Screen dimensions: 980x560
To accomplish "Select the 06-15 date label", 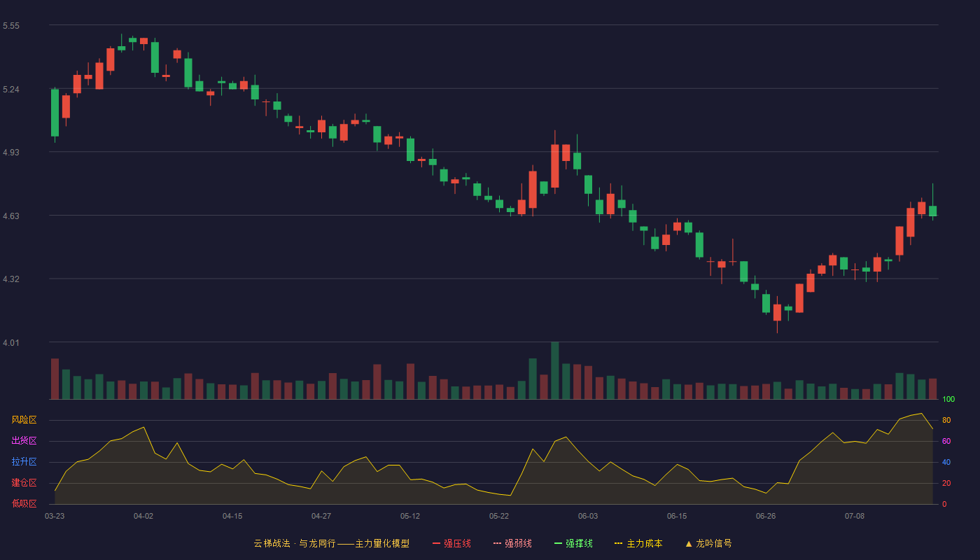I will click(x=677, y=516).
